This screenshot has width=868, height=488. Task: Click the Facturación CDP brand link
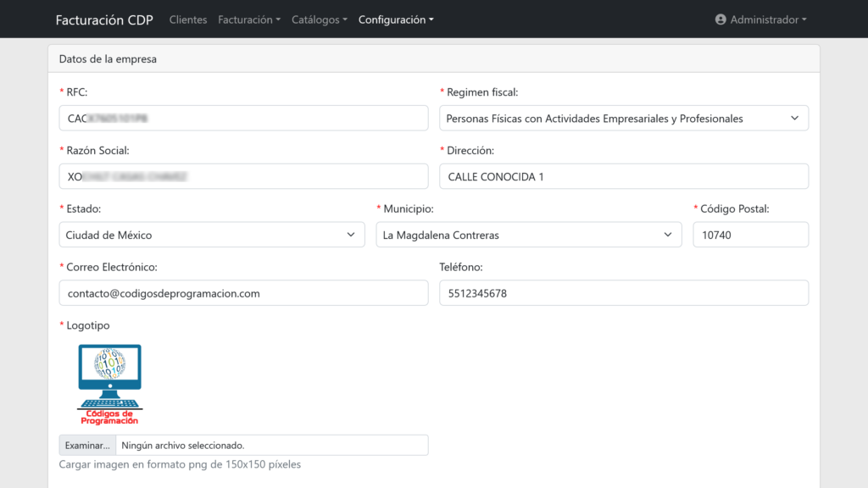click(104, 19)
